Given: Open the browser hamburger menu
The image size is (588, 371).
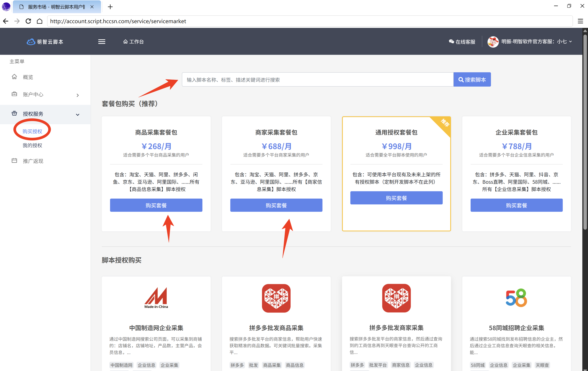Looking at the screenshot, I should pyautogui.click(x=580, y=21).
